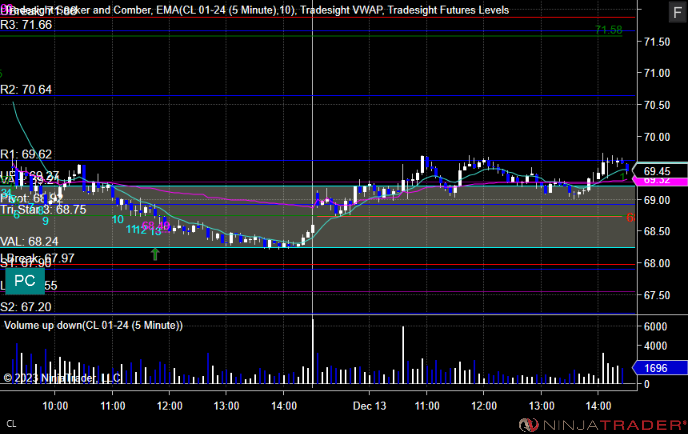Click the 70.00 price axis label
The image size is (688, 434).
tap(657, 137)
